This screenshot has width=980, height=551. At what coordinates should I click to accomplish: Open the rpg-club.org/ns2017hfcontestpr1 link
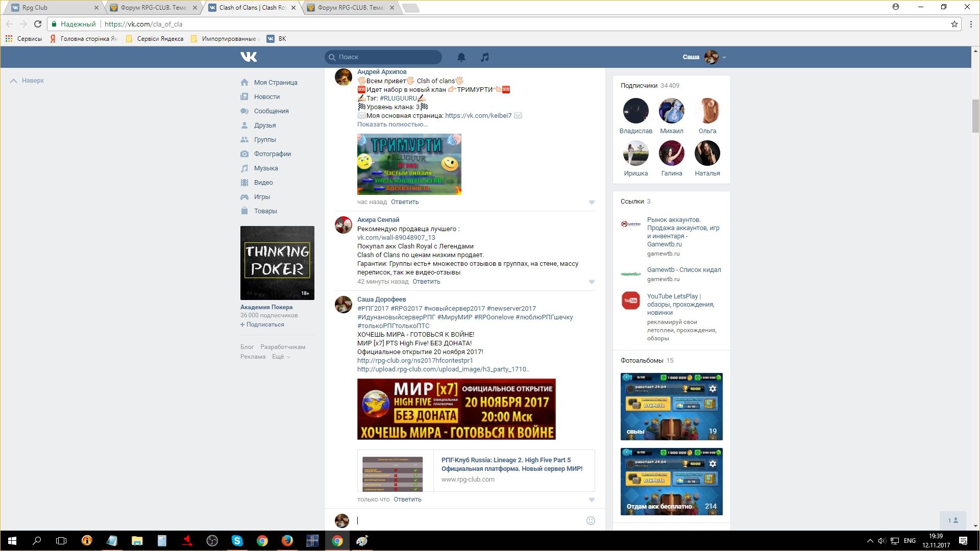(x=415, y=361)
